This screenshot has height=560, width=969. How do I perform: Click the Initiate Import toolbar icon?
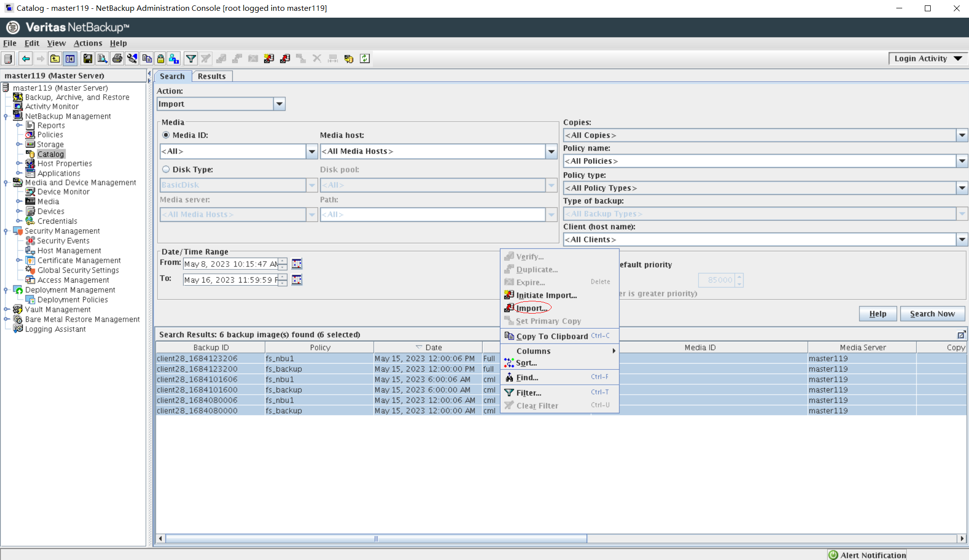click(x=269, y=59)
